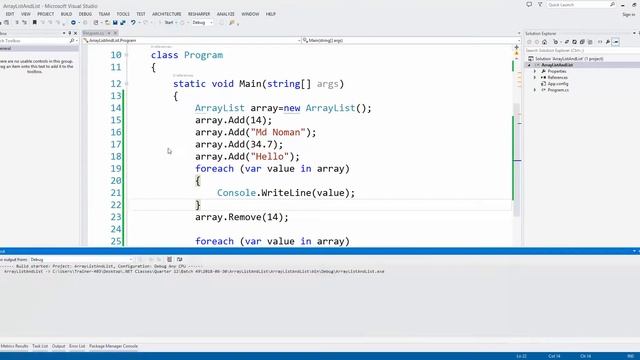Image resolution: width=640 pixels, height=360 pixels.
Task: Collapse the Main method outline on line 12
Action: click(x=127, y=84)
